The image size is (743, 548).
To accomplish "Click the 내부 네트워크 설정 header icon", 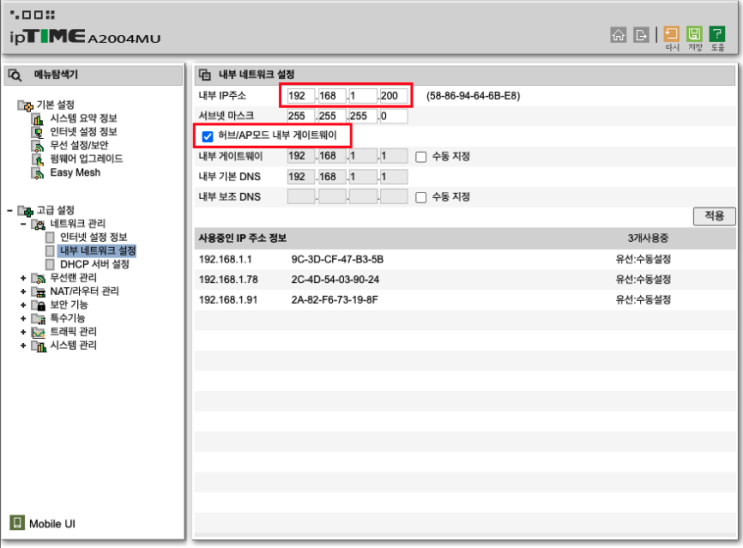I will [205, 74].
